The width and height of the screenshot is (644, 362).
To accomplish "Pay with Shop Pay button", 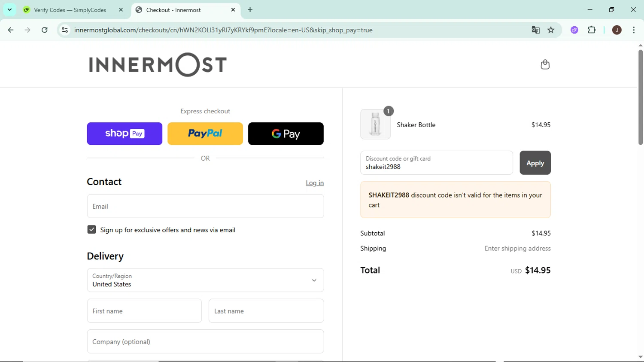I will click(x=125, y=134).
